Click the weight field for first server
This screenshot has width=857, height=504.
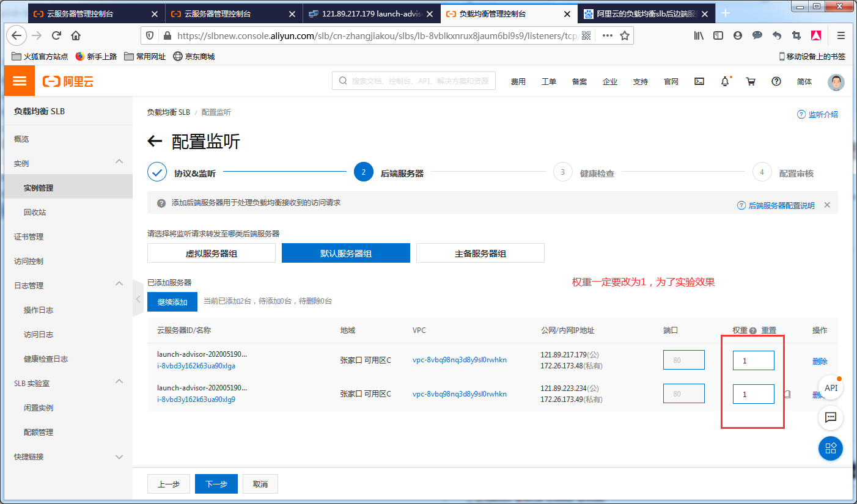coord(753,361)
